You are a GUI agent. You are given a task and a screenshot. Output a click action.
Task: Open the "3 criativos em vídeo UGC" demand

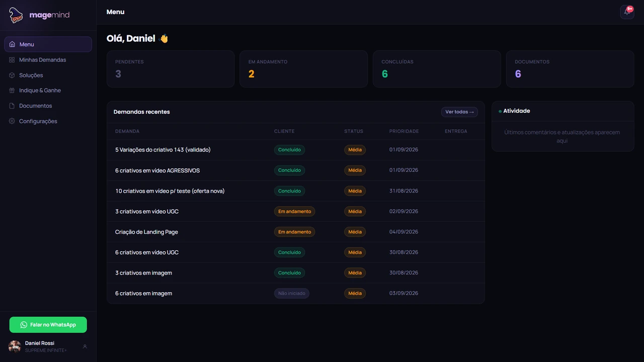coord(147,212)
